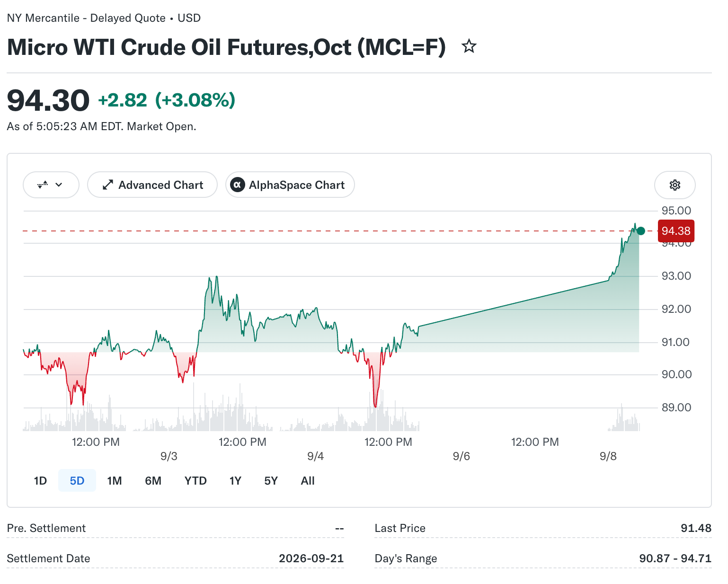Screen dimensions: 728x584
Task: Open the Advanced Chart
Action: pos(152,185)
